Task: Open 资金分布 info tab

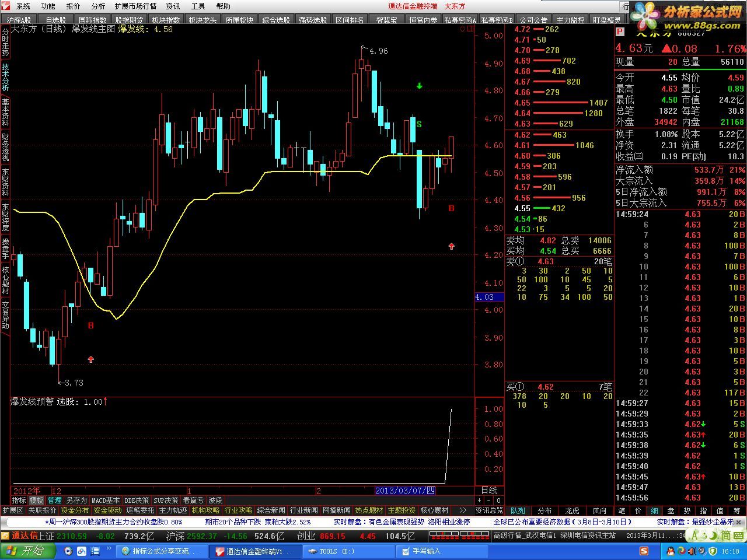Action: 75,510
